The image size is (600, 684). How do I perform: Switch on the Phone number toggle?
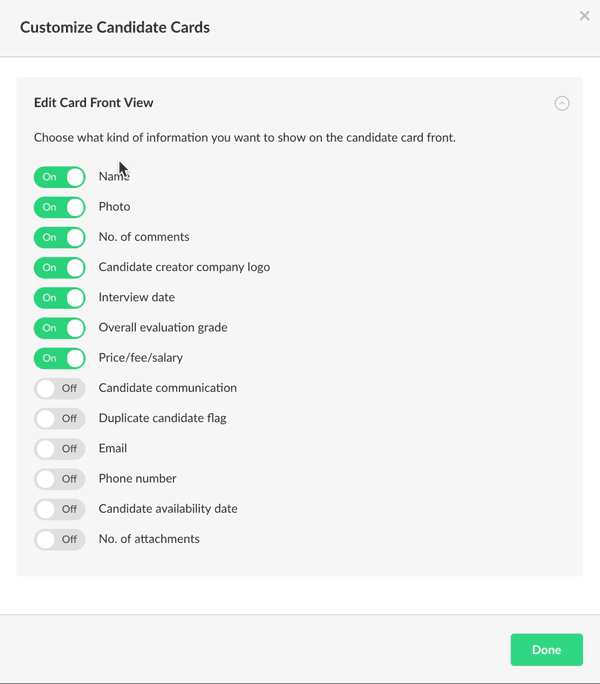coord(60,479)
